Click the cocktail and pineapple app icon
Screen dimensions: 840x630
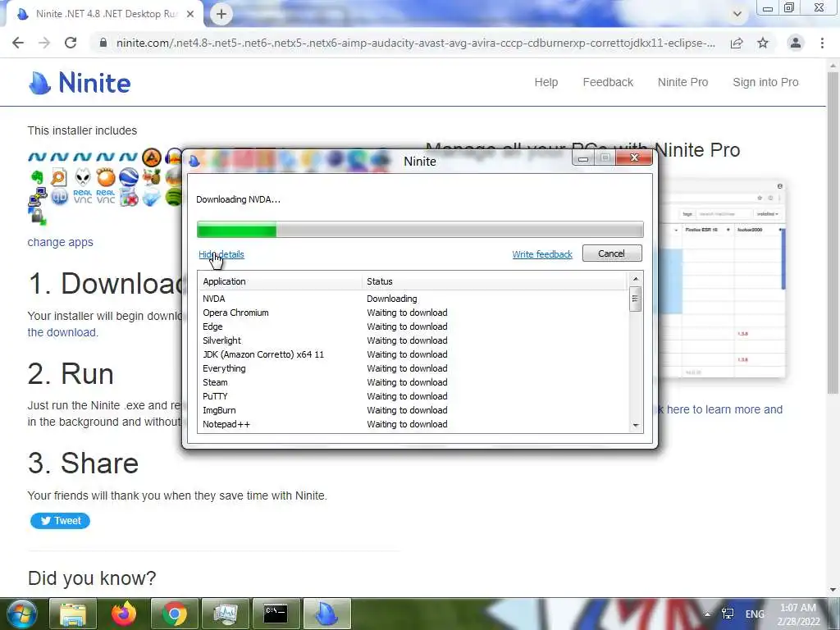pos(152,177)
